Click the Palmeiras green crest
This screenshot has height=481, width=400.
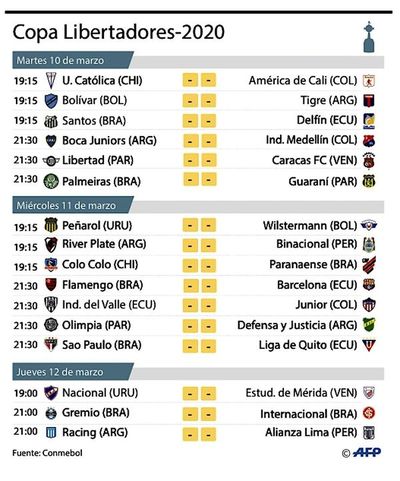[51, 181]
